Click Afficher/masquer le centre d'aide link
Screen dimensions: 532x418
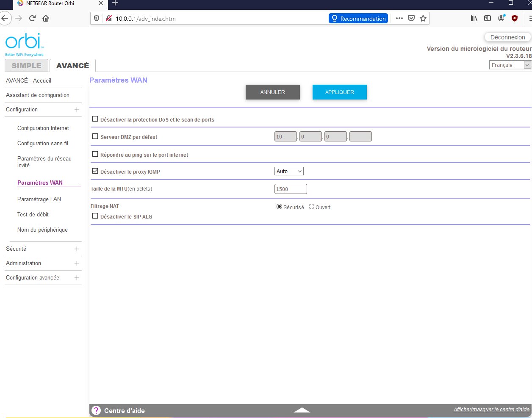(491, 410)
